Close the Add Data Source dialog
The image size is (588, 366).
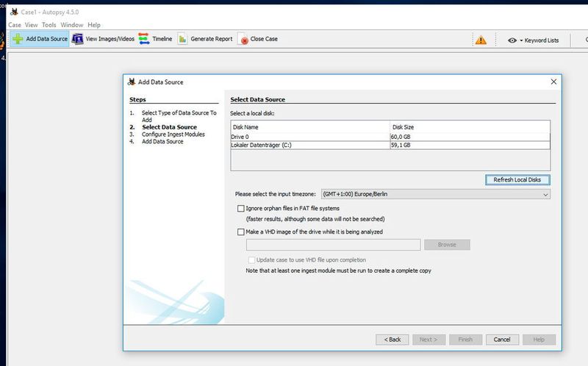point(553,82)
